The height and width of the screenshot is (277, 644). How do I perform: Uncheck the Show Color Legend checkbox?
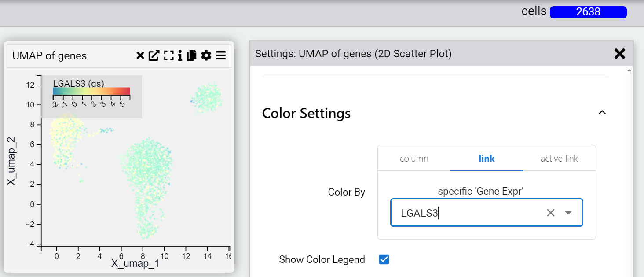click(384, 259)
